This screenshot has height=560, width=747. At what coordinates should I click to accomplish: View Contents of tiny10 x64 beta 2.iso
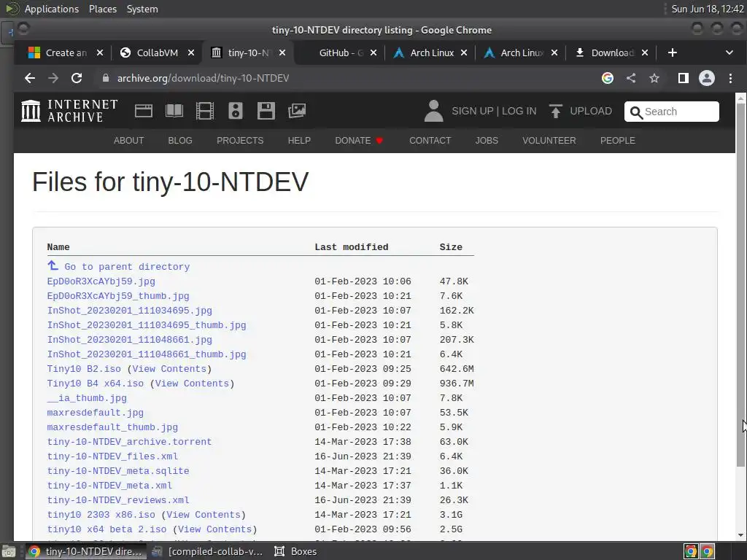pos(215,529)
